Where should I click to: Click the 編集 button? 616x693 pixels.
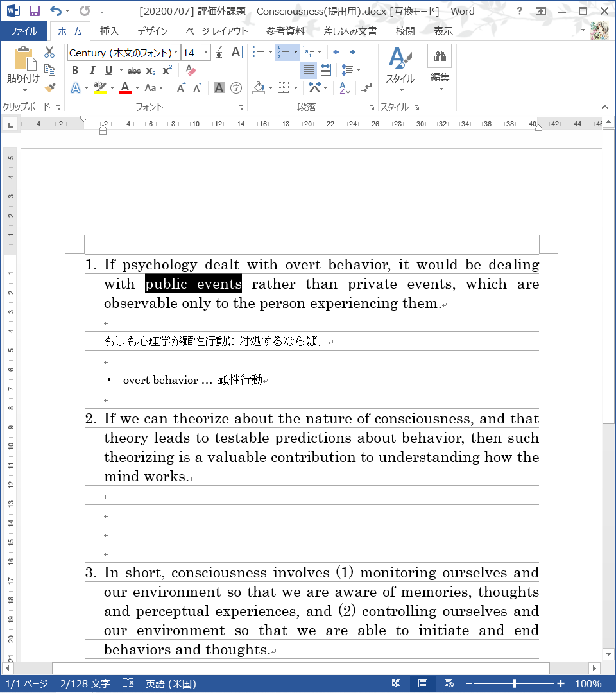(440, 67)
